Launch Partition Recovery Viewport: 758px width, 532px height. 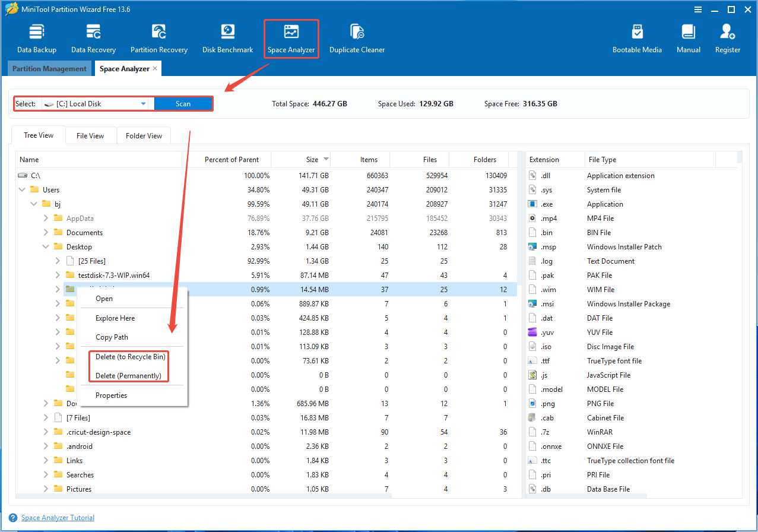point(158,37)
